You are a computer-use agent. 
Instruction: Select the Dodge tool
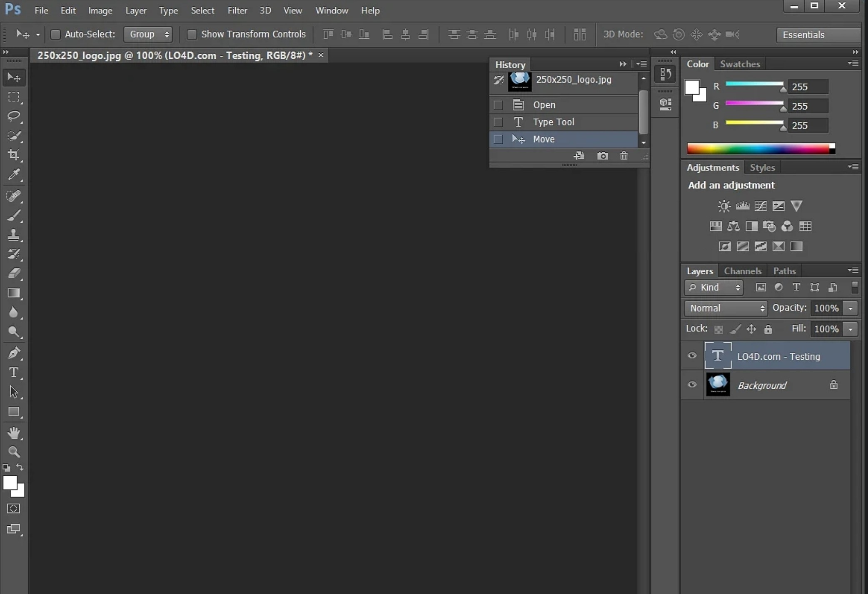coord(14,331)
